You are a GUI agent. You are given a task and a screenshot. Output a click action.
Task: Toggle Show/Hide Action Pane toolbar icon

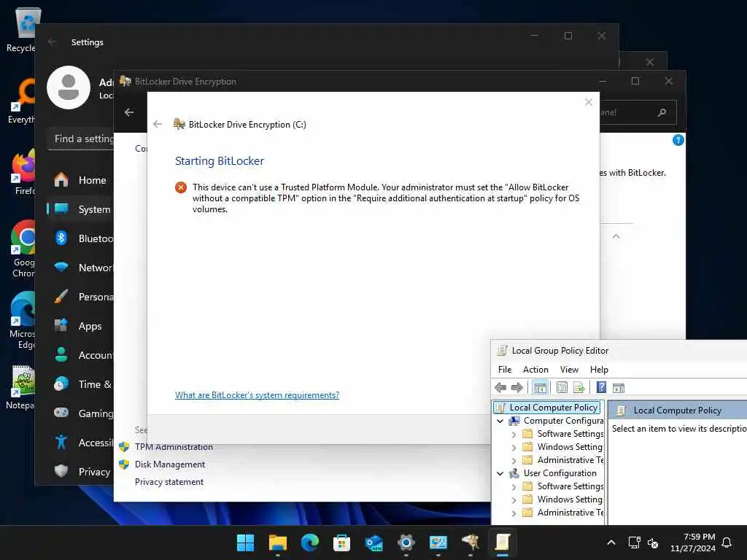tap(619, 388)
